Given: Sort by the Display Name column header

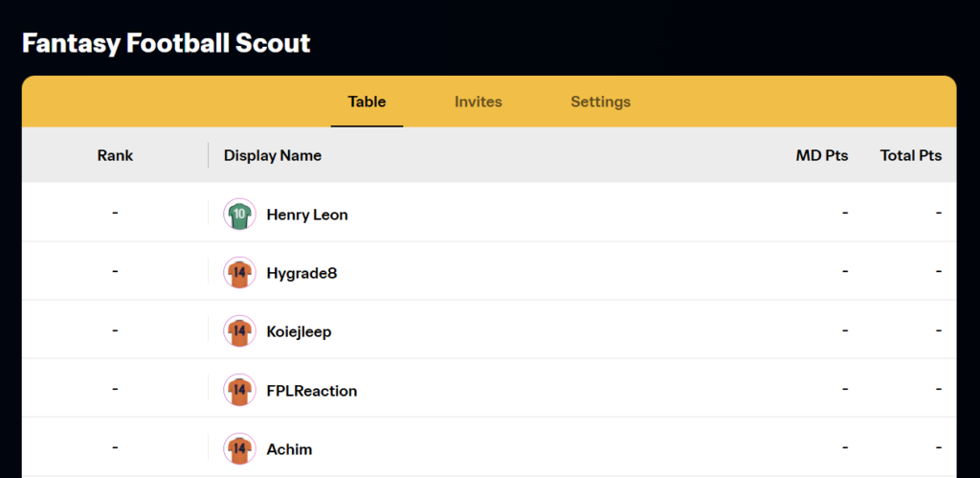Looking at the screenshot, I should point(273,156).
